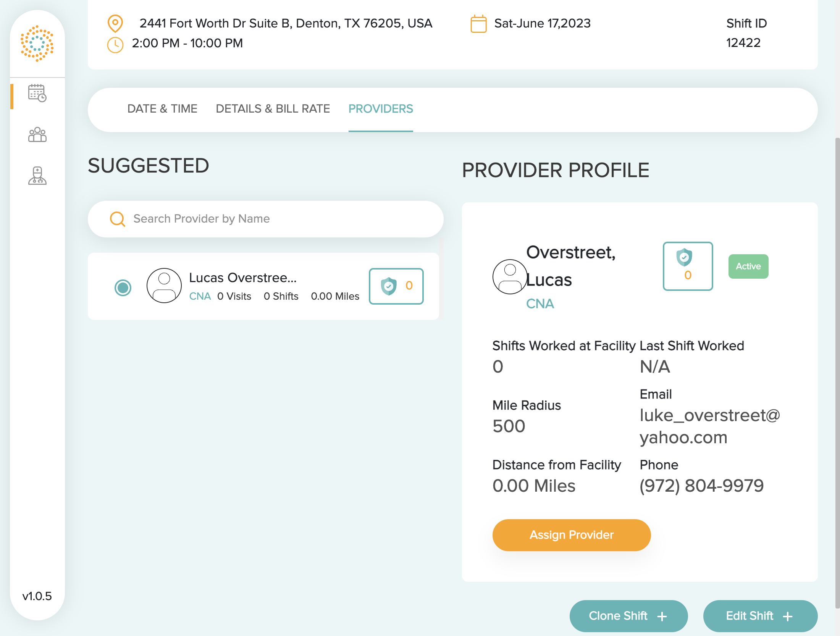Click the Shift ID 12422 value
840x636 pixels.
coord(743,43)
